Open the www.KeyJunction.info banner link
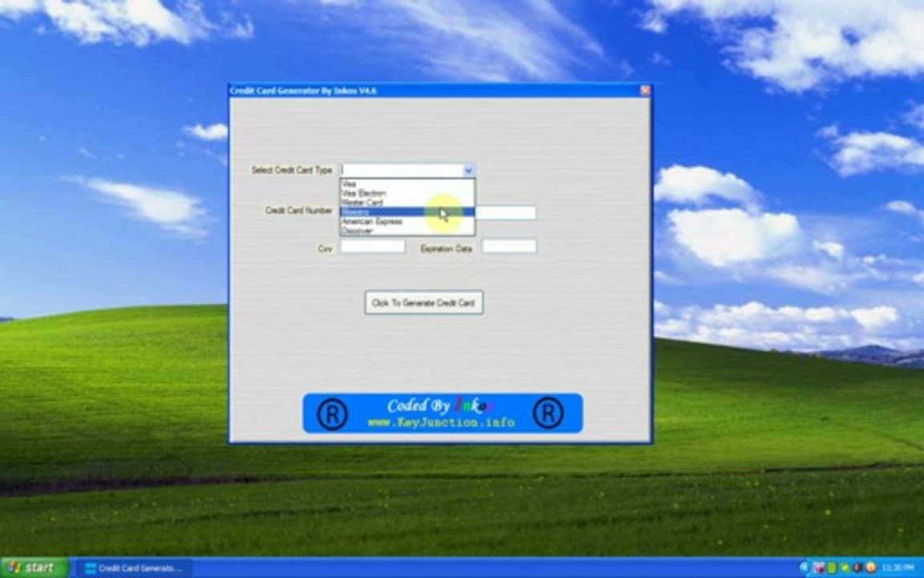The image size is (924, 578). [441, 422]
